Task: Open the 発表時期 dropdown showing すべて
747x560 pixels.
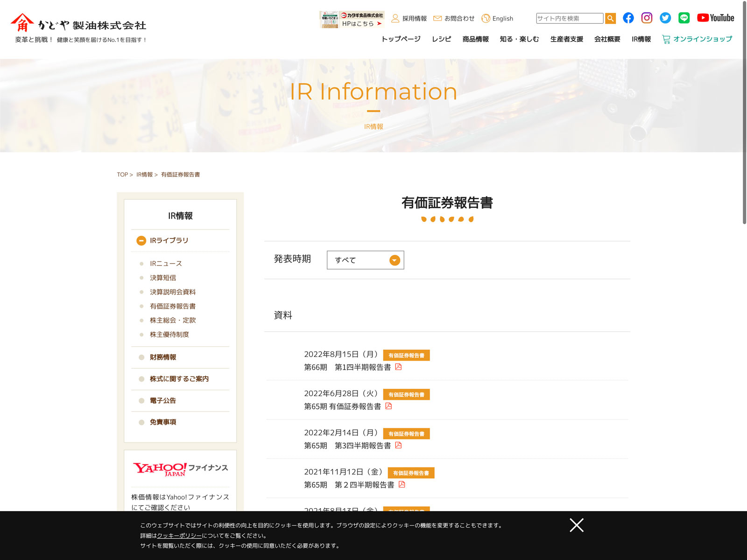Action: [x=365, y=260]
